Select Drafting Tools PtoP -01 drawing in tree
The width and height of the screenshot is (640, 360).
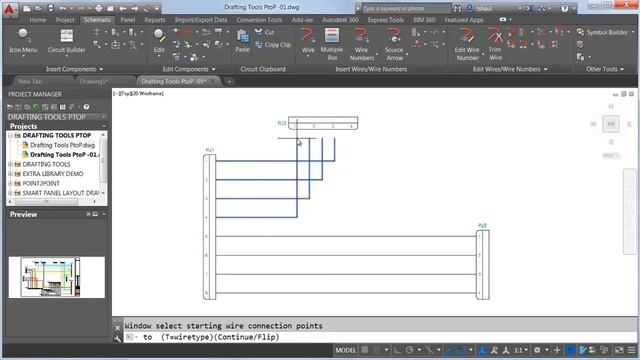tap(64, 155)
